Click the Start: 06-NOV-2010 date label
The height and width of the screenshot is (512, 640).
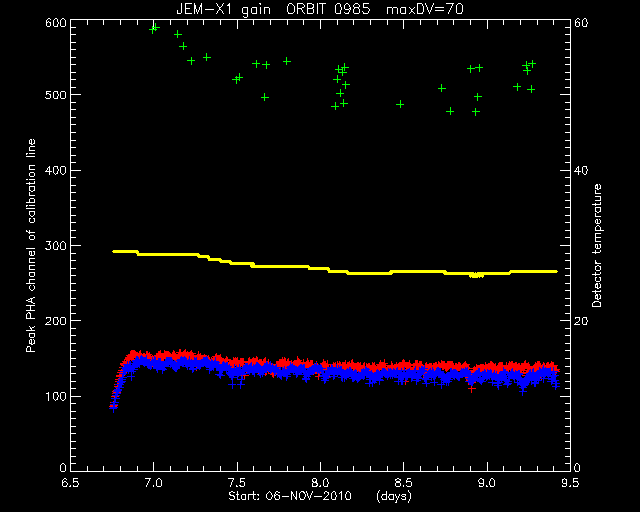290,496
